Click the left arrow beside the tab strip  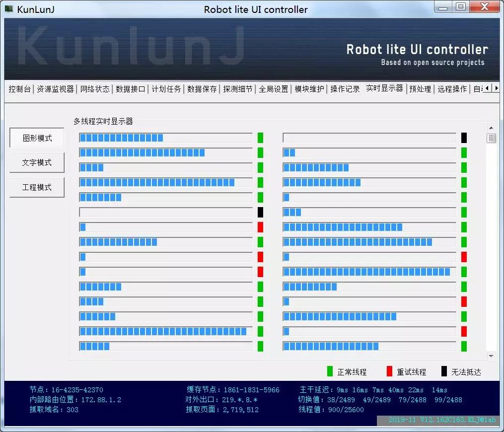pyautogui.click(x=488, y=88)
